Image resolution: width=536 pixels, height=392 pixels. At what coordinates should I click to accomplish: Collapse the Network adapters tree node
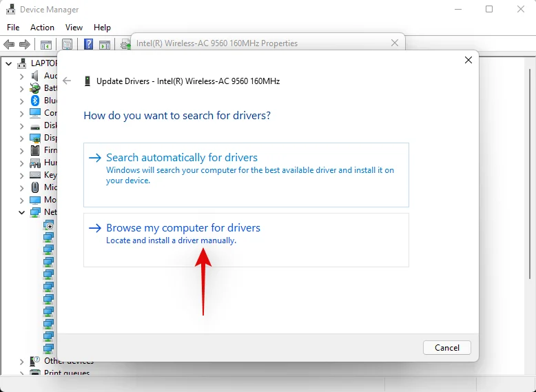coord(21,213)
